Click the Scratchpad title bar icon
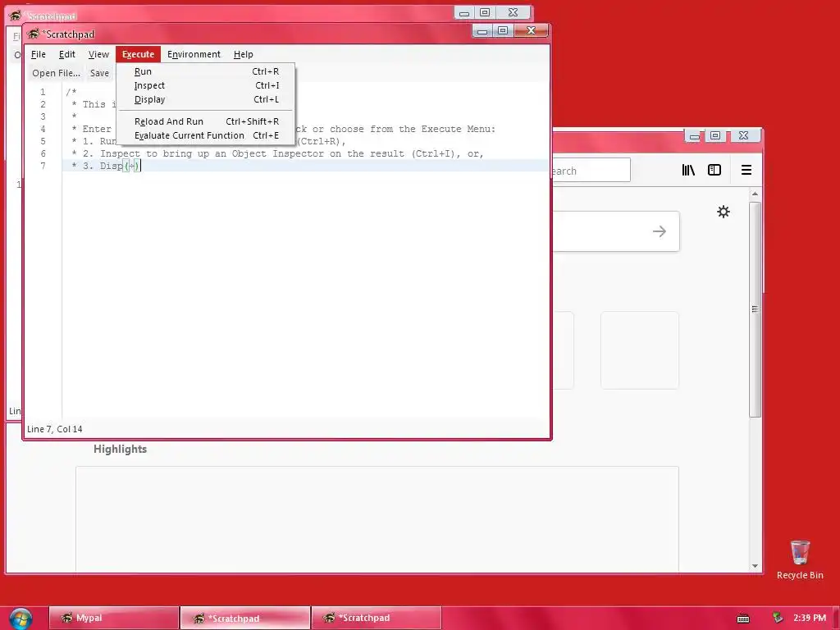The width and height of the screenshot is (840, 630). pos(33,34)
